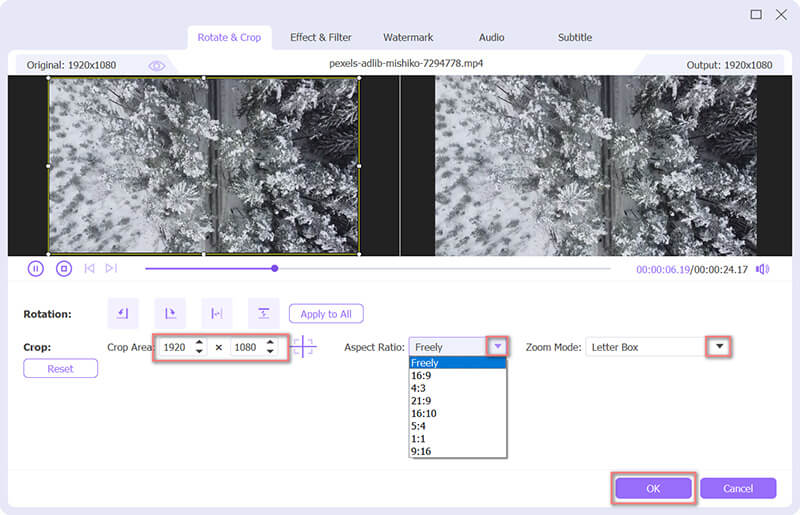800x515 pixels.
Task: Collapse the Aspect Ratio dropdown arrow
Action: (x=497, y=347)
